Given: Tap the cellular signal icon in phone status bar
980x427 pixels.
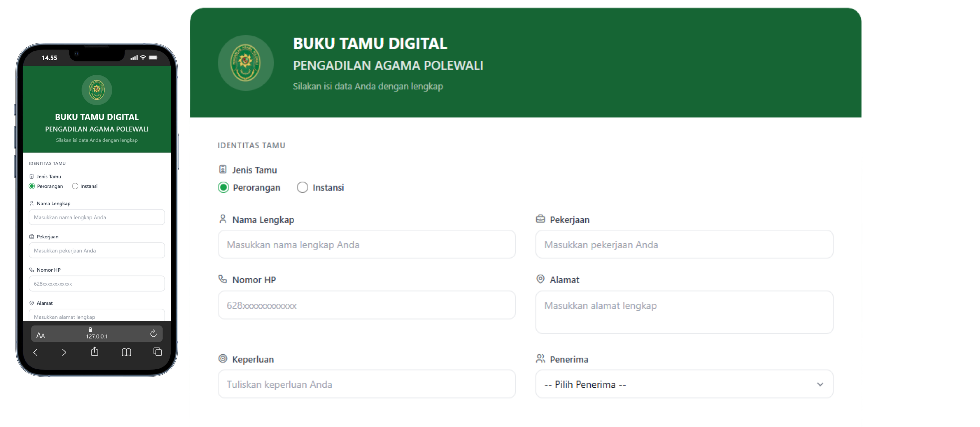Looking at the screenshot, I should click(x=134, y=58).
